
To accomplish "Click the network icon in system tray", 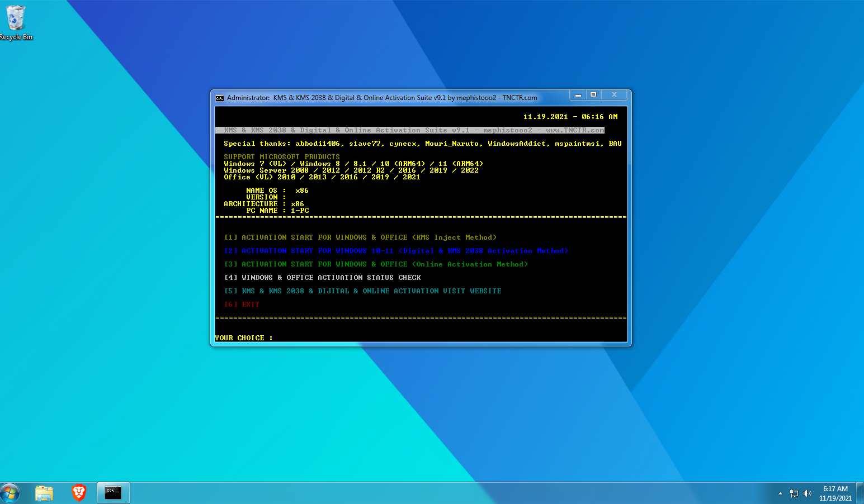I will point(794,493).
